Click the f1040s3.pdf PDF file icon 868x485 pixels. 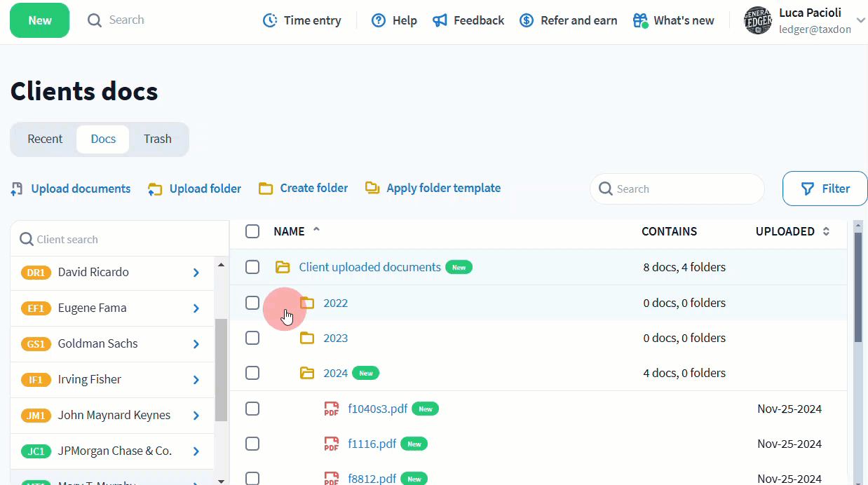[x=331, y=409]
